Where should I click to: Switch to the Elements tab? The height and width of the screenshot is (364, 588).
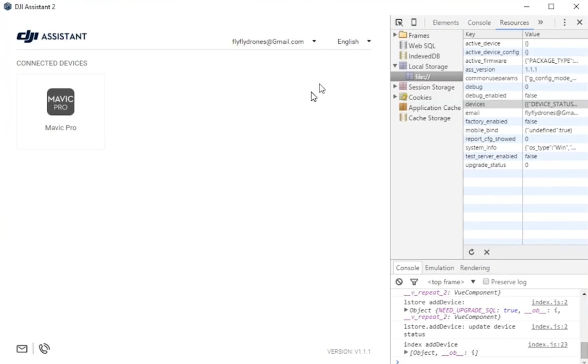tap(445, 23)
